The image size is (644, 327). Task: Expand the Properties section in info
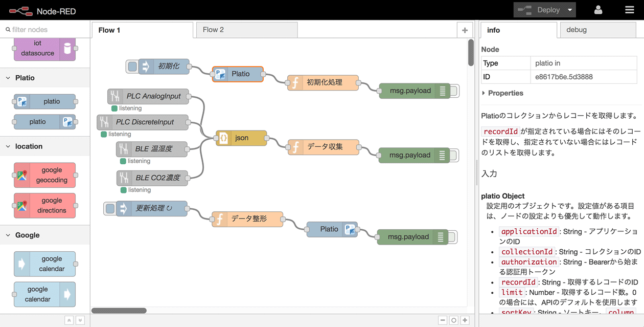point(484,93)
